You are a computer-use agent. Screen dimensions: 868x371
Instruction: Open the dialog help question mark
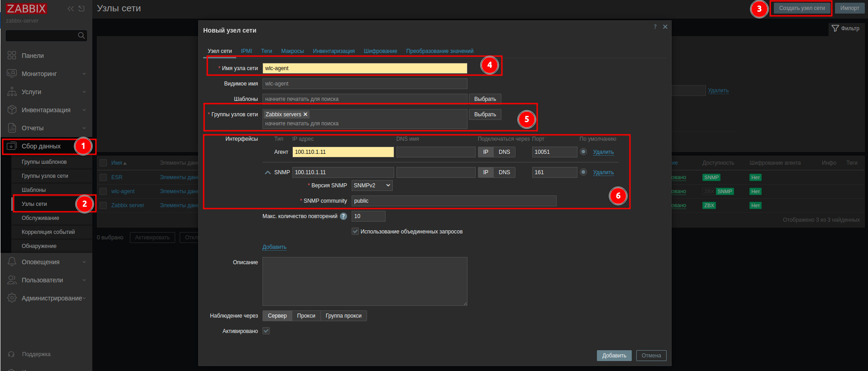[x=655, y=27]
